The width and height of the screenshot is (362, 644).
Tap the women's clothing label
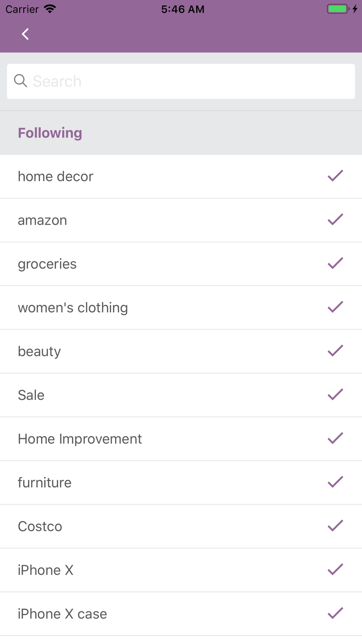(x=73, y=308)
